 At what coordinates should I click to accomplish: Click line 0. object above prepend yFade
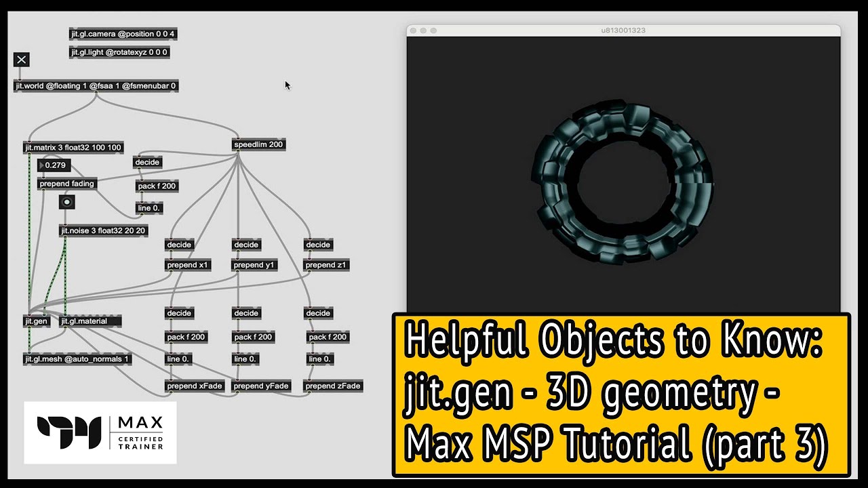(245, 359)
